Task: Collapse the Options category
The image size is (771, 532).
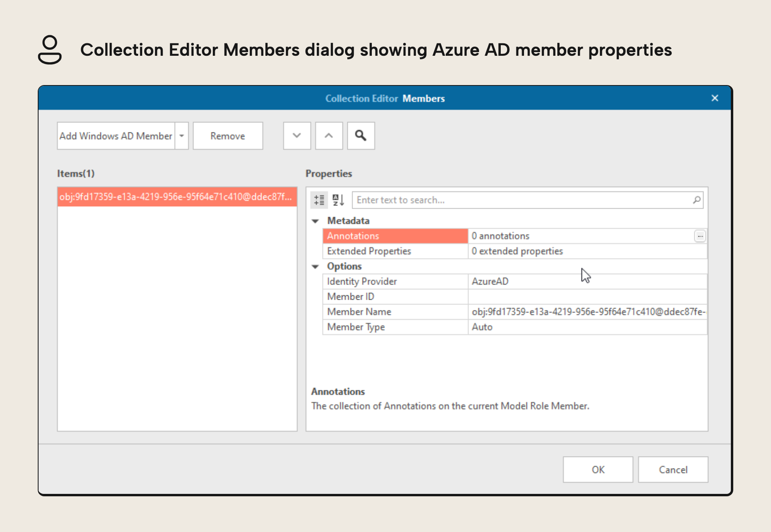Action: 316,267
